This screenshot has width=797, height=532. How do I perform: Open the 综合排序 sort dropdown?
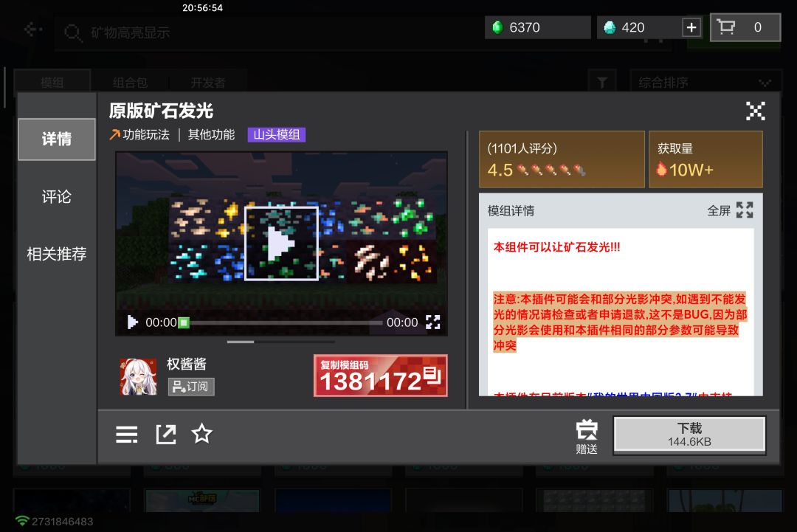point(705,82)
